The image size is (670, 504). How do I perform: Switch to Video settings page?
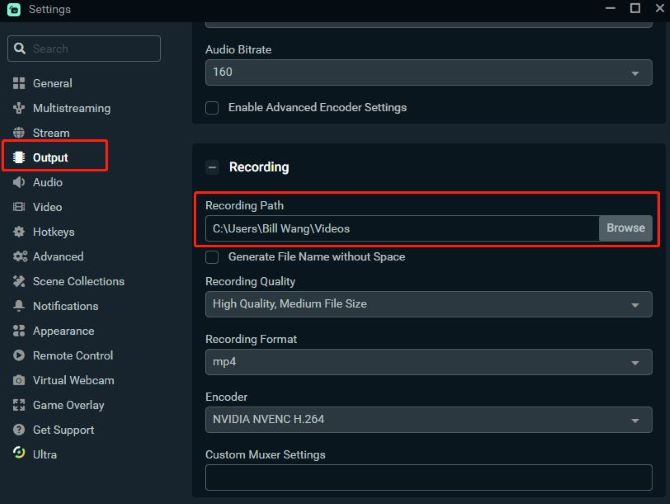pyautogui.click(x=47, y=207)
